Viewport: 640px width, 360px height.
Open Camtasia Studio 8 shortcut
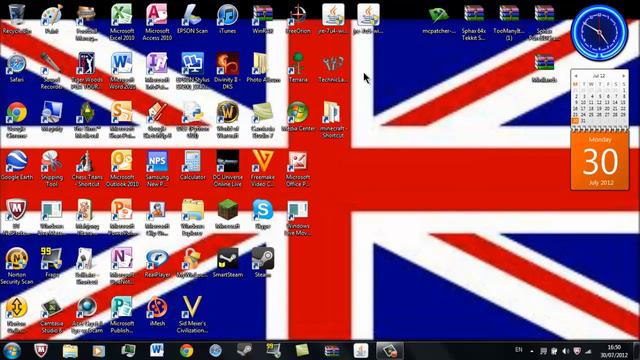pos(52,314)
